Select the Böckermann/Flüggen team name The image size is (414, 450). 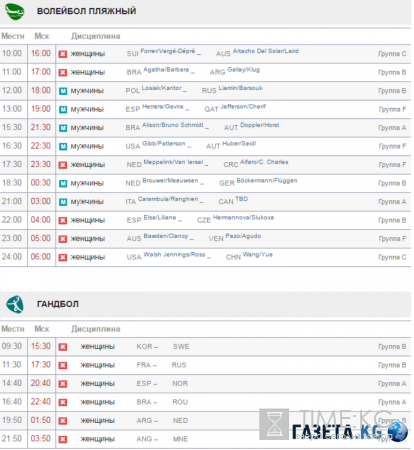point(267,181)
